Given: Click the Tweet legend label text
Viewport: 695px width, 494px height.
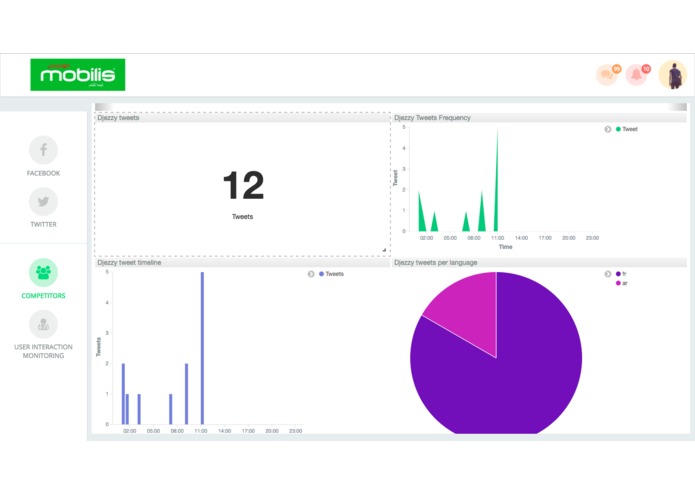Looking at the screenshot, I should click(630, 129).
